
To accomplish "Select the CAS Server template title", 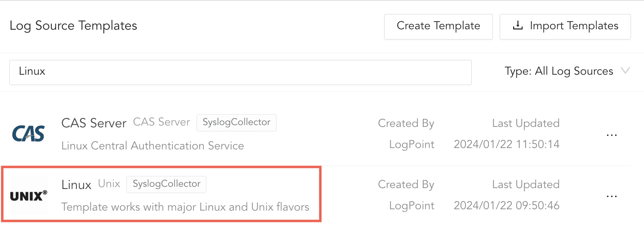I will (94, 123).
